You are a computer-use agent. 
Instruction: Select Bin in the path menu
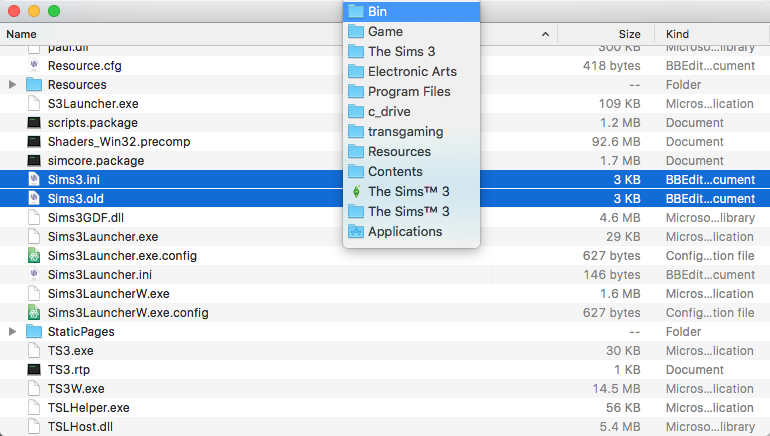pyautogui.click(x=411, y=11)
